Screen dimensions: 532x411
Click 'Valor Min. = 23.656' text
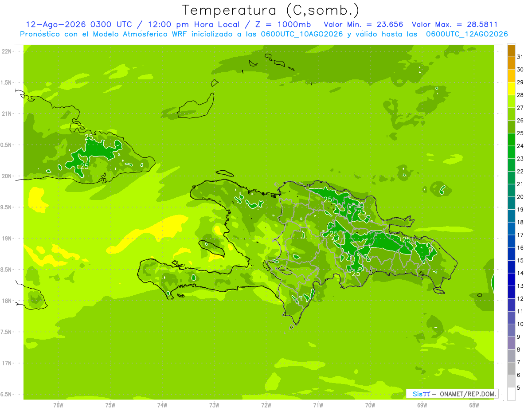(x=363, y=24)
